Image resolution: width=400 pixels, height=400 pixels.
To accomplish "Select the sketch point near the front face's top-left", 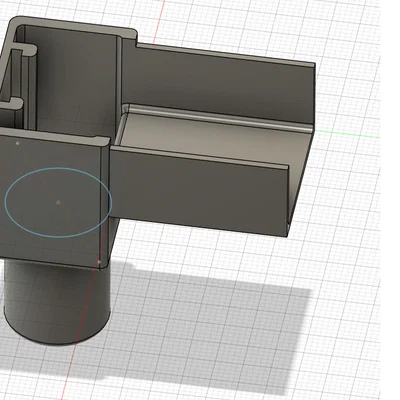I will pyautogui.click(x=18, y=143).
